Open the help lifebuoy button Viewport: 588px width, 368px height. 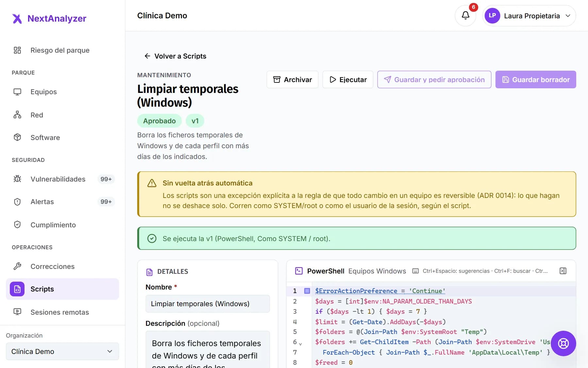tap(563, 343)
